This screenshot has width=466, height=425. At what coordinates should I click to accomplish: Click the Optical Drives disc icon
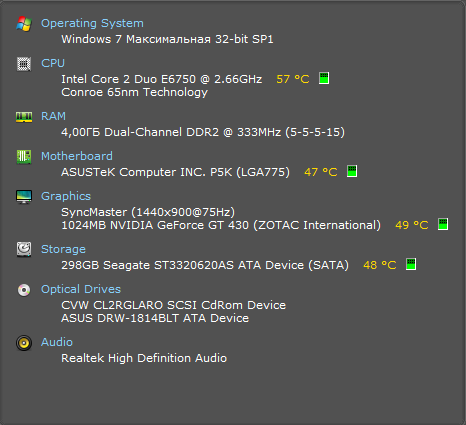coord(24,290)
